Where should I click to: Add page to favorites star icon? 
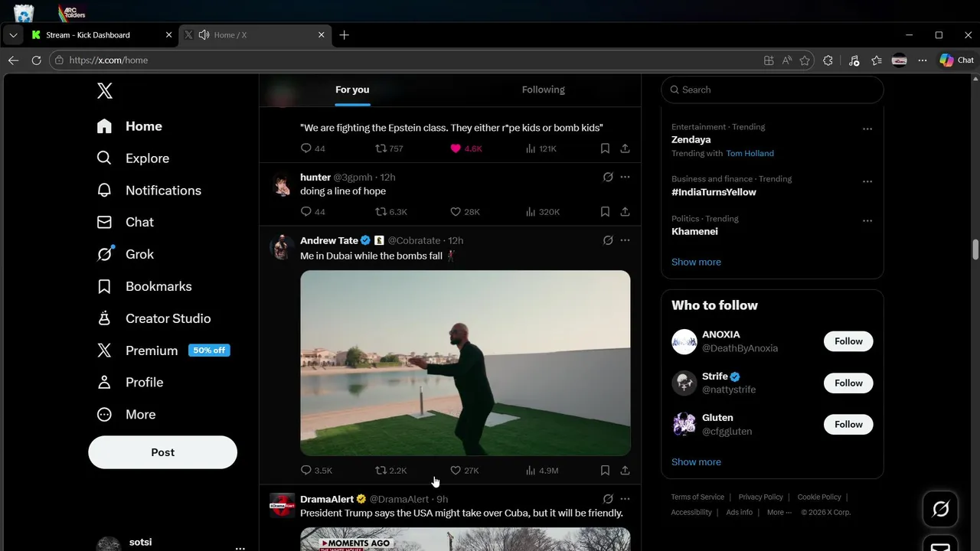click(x=805, y=60)
